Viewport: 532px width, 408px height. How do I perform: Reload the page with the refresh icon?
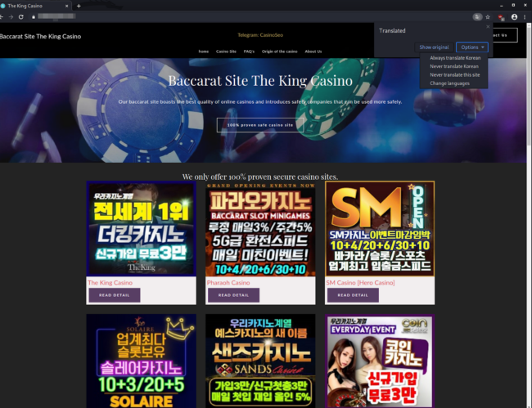point(21,16)
